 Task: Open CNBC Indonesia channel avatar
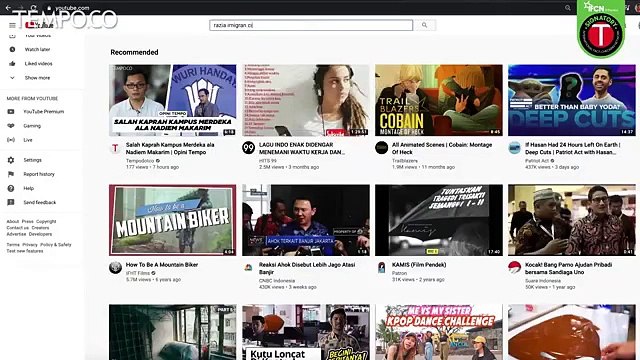248,268
